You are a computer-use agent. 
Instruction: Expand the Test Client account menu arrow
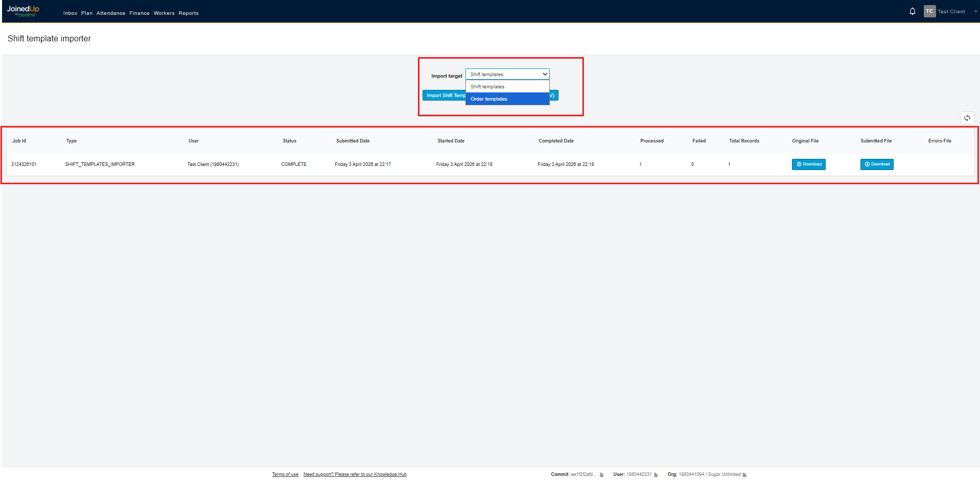click(975, 12)
